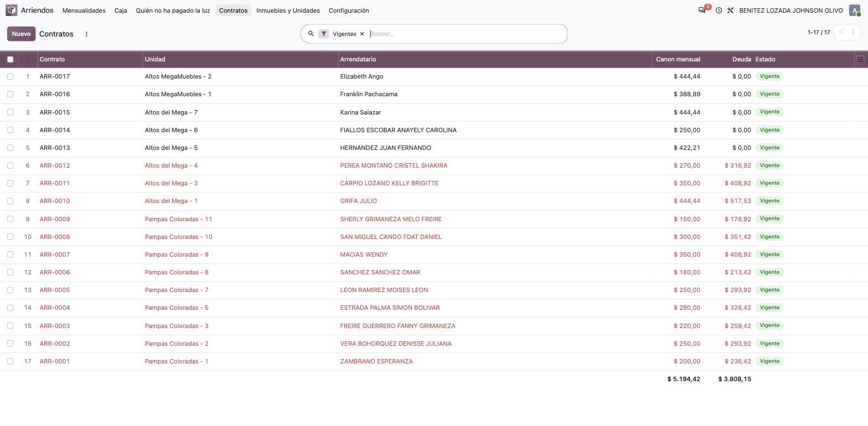Open Quién no ha pagado la luz
The height and width of the screenshot is (426, 868).
tap(173, 11)
